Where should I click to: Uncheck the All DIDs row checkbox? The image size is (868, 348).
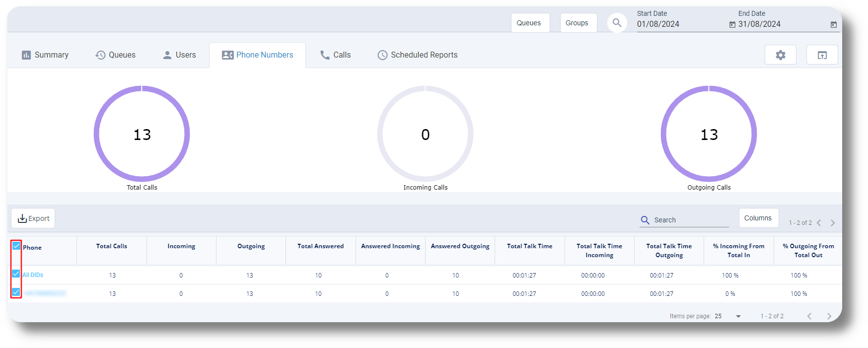pyautogui.click(x=16, y=274)
